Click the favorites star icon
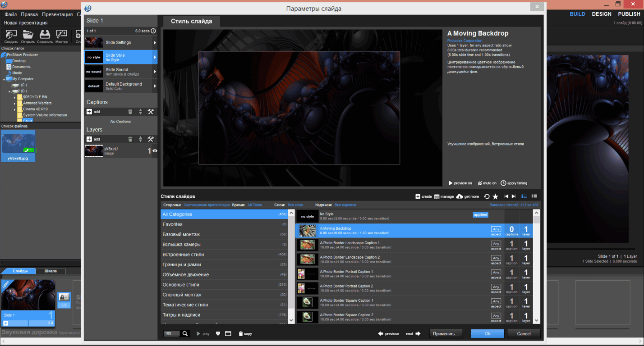The image size is (644, 346). click(495, 196)
